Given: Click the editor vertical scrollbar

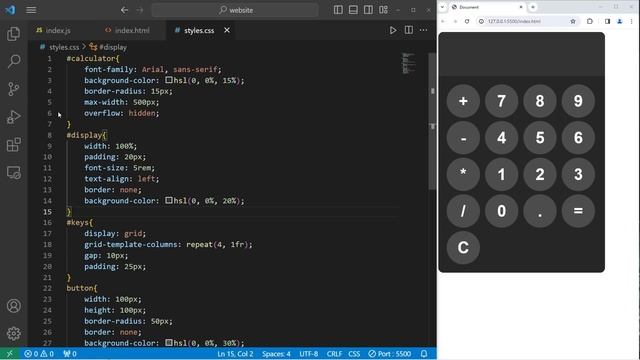Looking at the screenshot, I should (432, 122).
